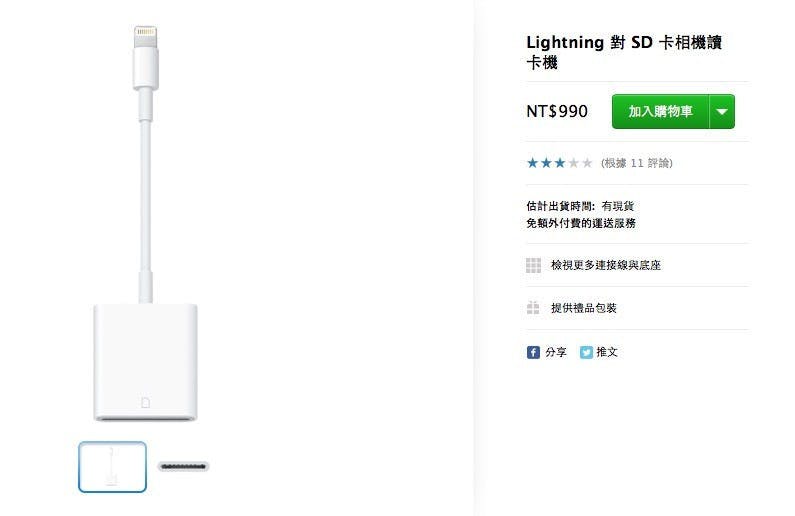Select the first product thumbnail

point(113,467)
